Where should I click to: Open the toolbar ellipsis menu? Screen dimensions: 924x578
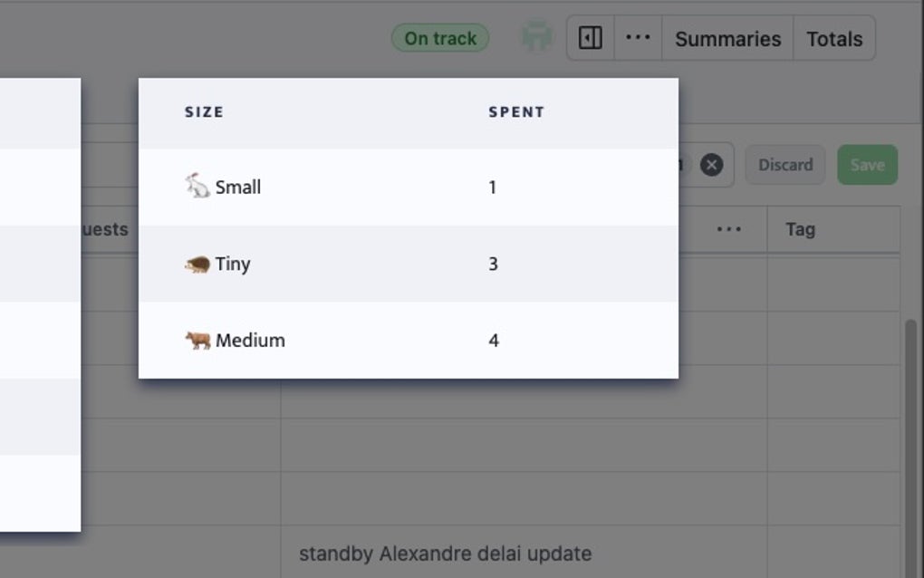638,38
